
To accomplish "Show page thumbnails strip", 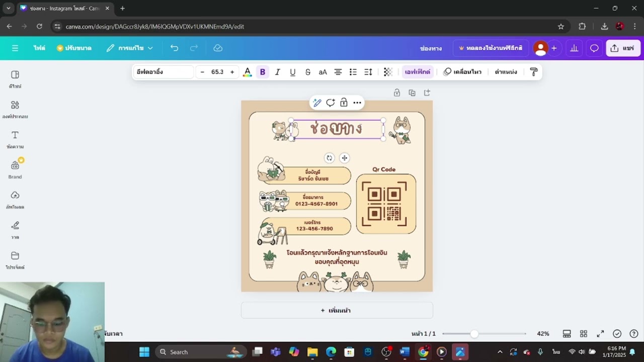I will tap(567, 334).
